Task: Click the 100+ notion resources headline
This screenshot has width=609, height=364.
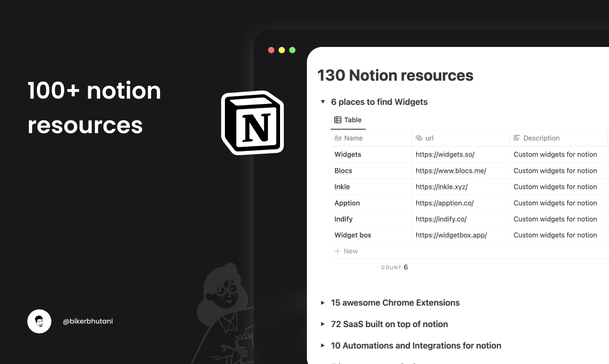Action: pos(94,108)
